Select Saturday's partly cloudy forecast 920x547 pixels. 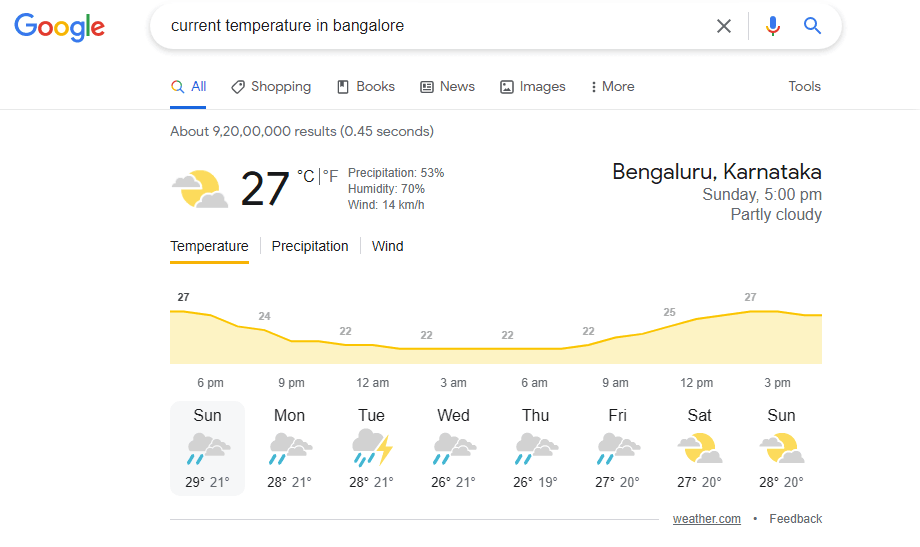click(699, 449)
